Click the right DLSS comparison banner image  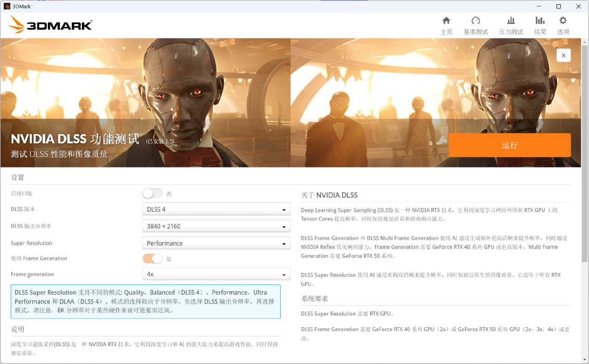pos(436,103)
